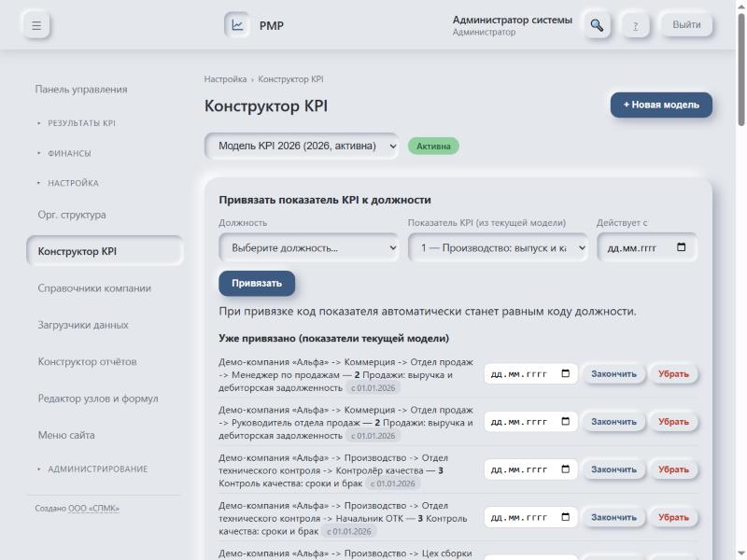The height and width of the screenshot is (560, 747).
Task: Click Закончить for Начальник ОТК
Action: coord(613,517)
